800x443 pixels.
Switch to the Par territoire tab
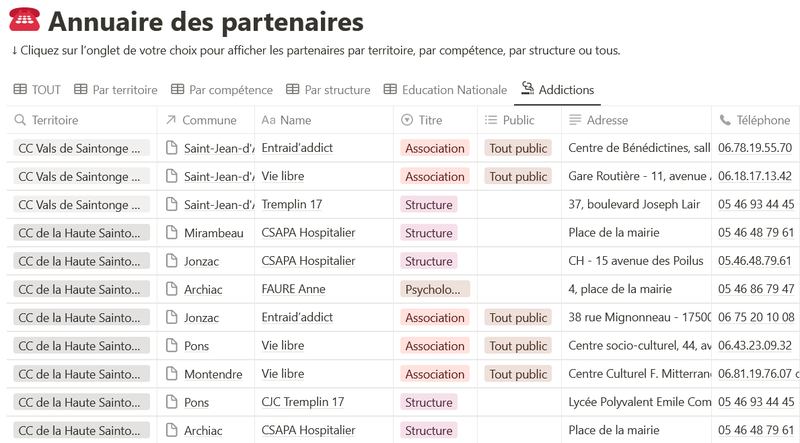(116, 90)
